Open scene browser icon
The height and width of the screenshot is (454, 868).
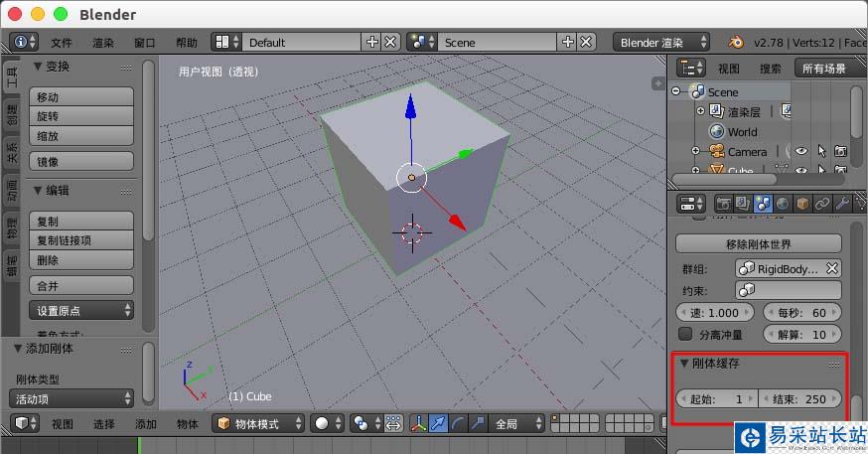coord(423,42)
